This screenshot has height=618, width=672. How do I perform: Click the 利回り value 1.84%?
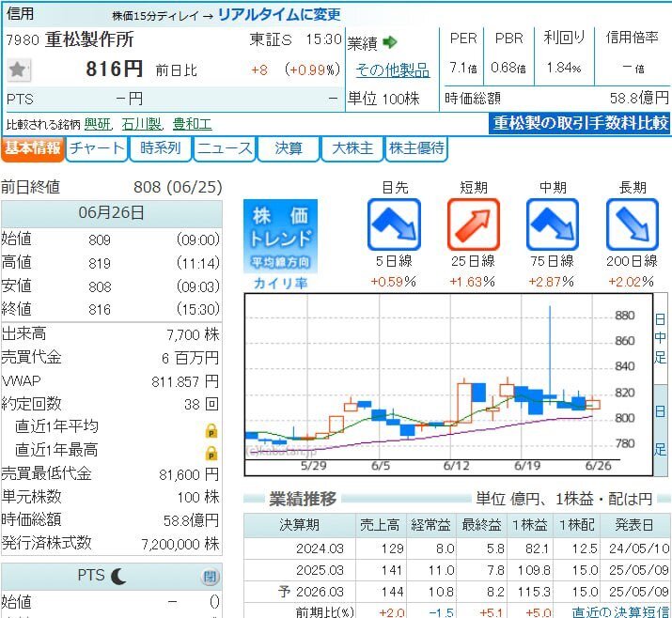click(x=564, y=68)
